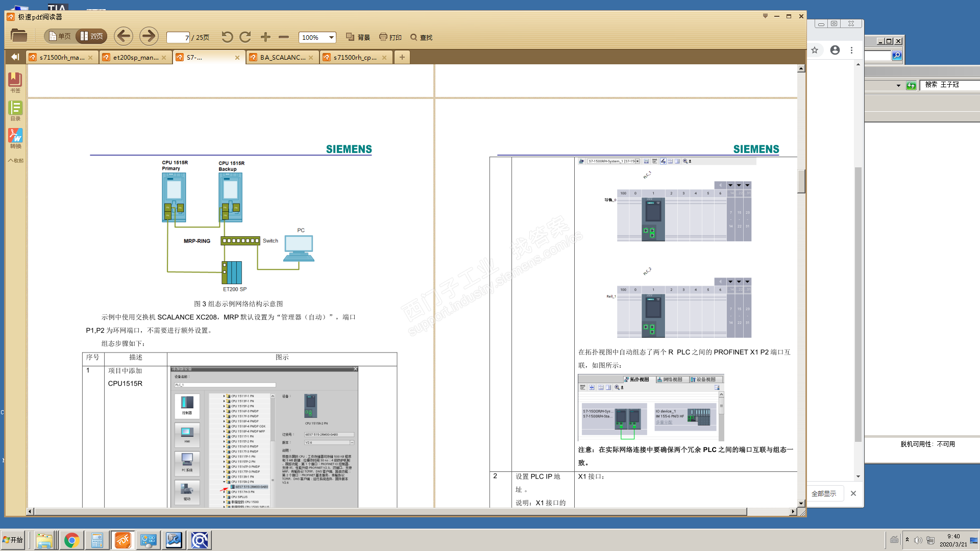
Task: Zoom out with the minus icon
Action: pos(284,37)
